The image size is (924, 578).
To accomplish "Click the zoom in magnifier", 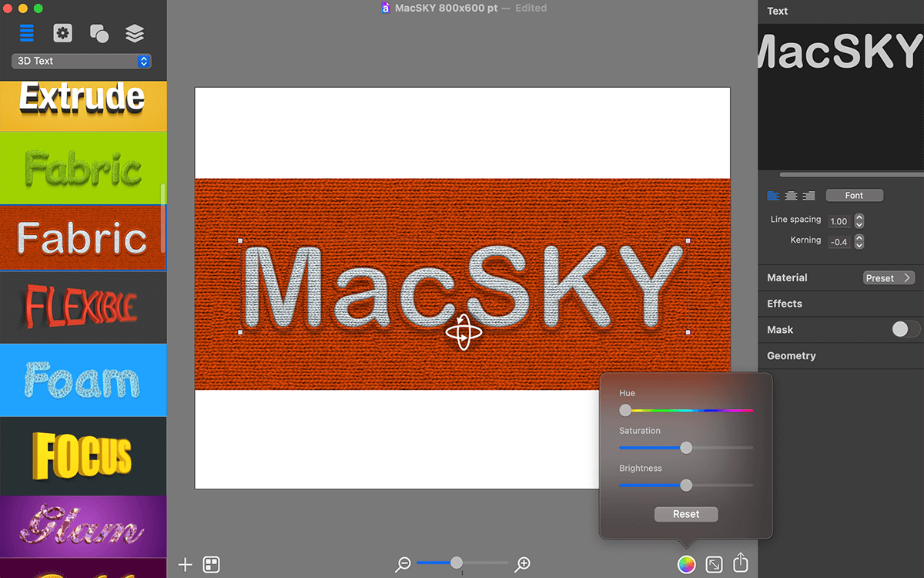I will 523,564.
